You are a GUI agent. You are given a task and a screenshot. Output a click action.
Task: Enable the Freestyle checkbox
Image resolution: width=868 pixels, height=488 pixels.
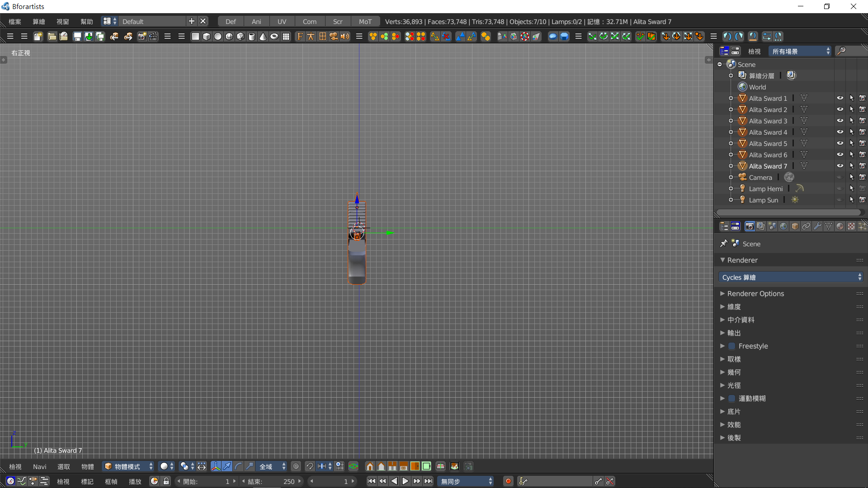click(731, 346)
